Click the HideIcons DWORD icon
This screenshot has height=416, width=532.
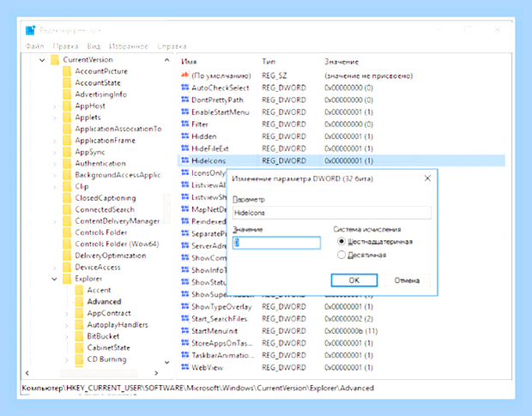pos(184,160)
